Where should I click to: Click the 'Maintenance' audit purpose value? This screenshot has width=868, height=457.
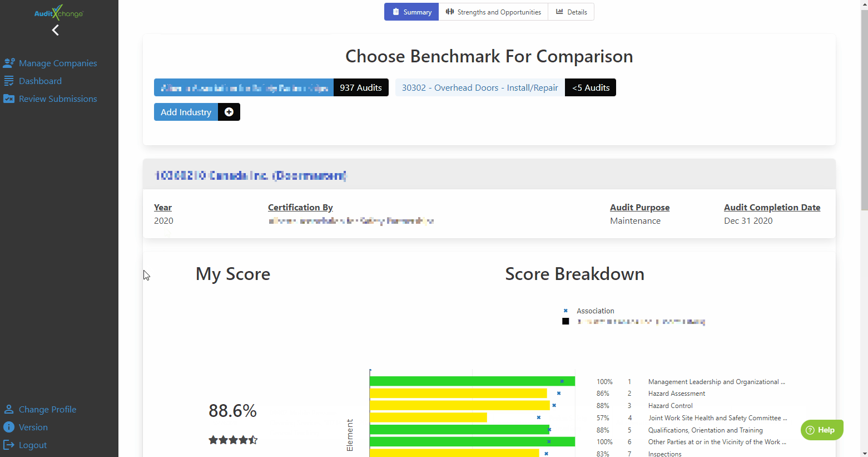(x=635, y=220)
